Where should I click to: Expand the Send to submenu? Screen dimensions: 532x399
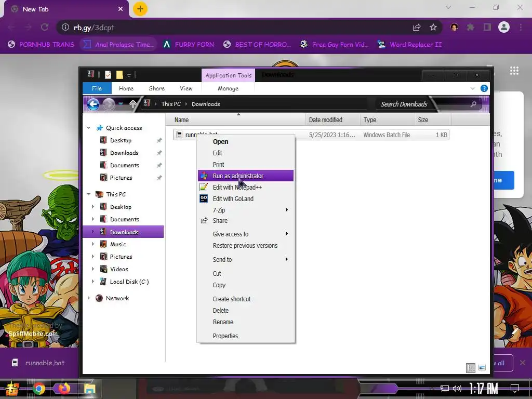pos(246,260)
